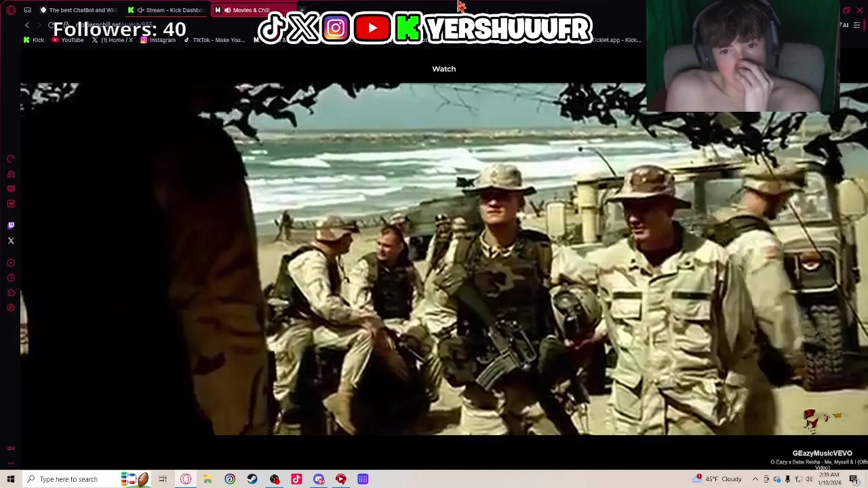Launch Steam from the taskbar
This screenshot has width=868, height=488.
(252, 479)
